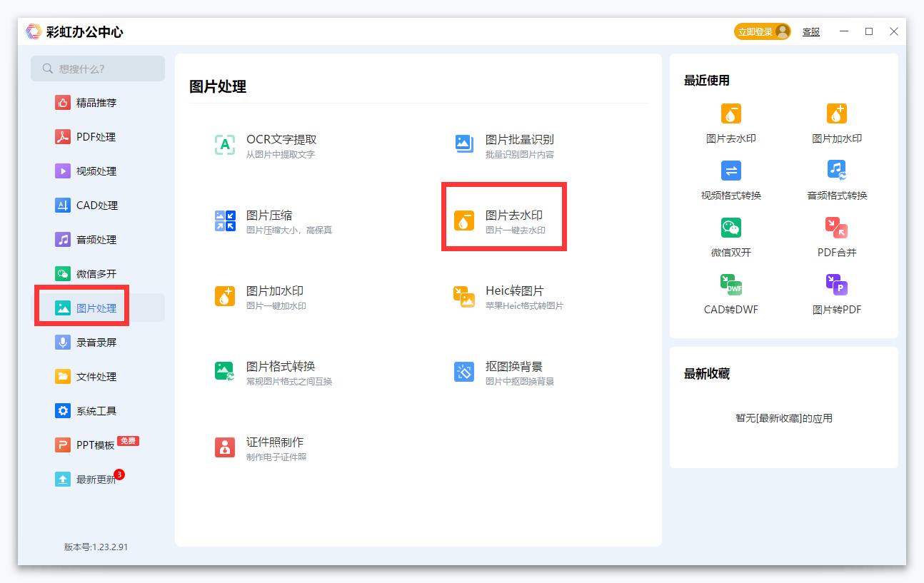
Task: Click the 彩虹办公中心 logo icon
Action: pyautogui.click(x=34, y=31)
